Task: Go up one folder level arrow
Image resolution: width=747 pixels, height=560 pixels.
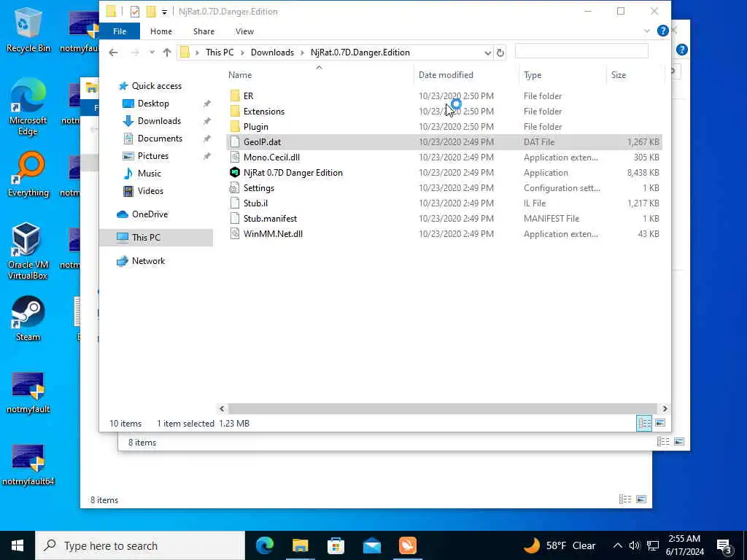Action: tap(167, 52)
